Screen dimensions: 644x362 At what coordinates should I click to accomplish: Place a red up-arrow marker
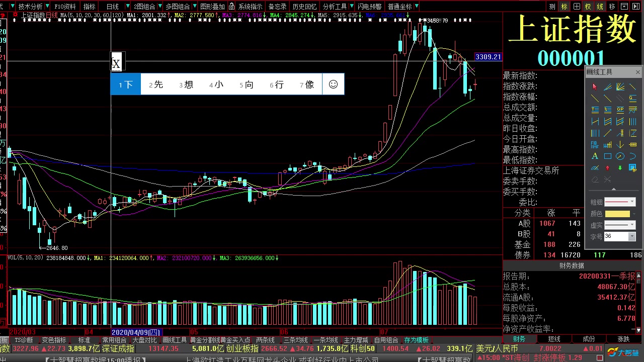tap(608, 167)
